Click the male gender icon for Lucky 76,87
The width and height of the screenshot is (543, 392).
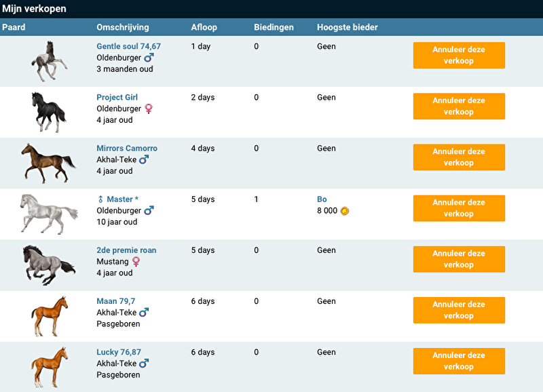[x=144, y=364]
